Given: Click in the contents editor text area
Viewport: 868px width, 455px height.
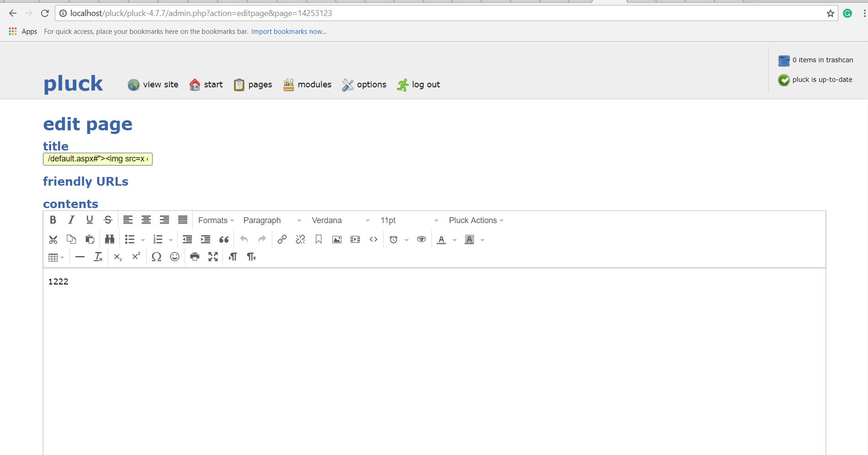Looking at the screenshot, I should (x=434, y=361).
